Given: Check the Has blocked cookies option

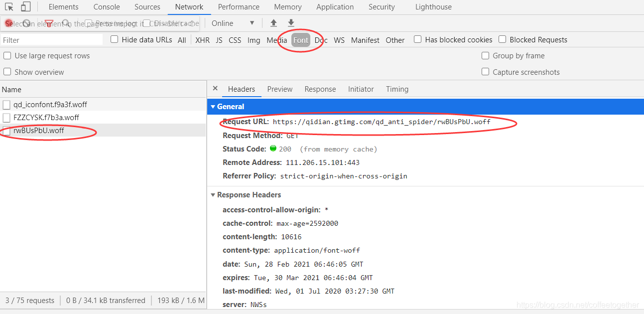Looking at the screenshot, I should point(418,39).
